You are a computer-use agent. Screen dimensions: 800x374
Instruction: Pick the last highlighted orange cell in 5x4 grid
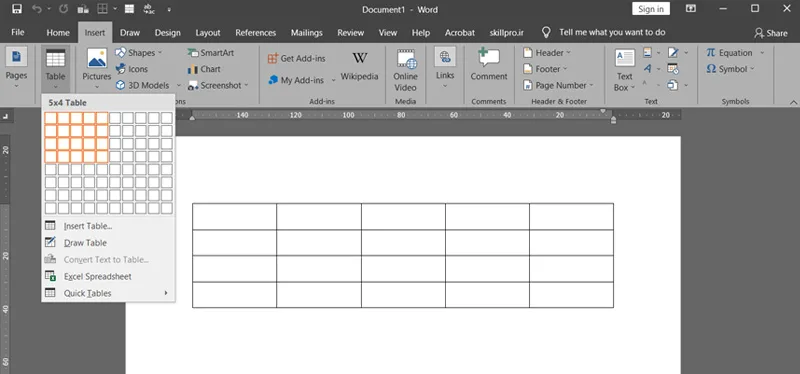click(102, 157)
